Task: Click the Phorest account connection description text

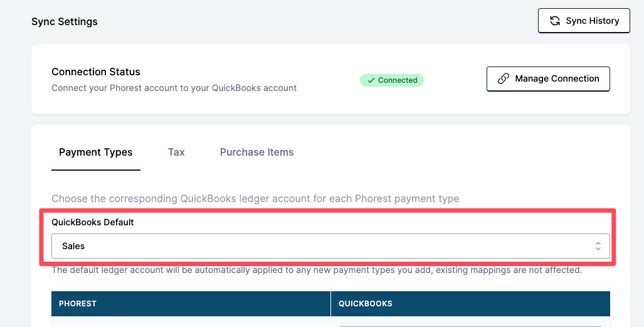Action: [174, 88]
